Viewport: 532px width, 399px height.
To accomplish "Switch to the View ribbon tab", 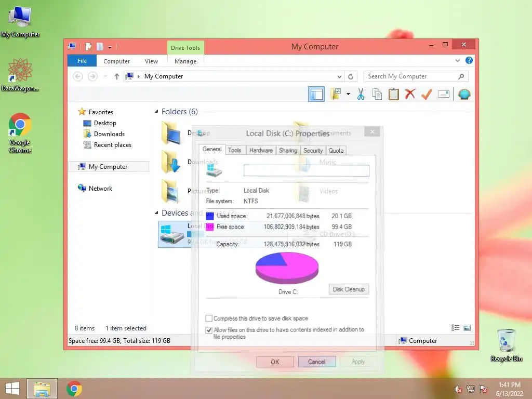I will coord(151,61).
